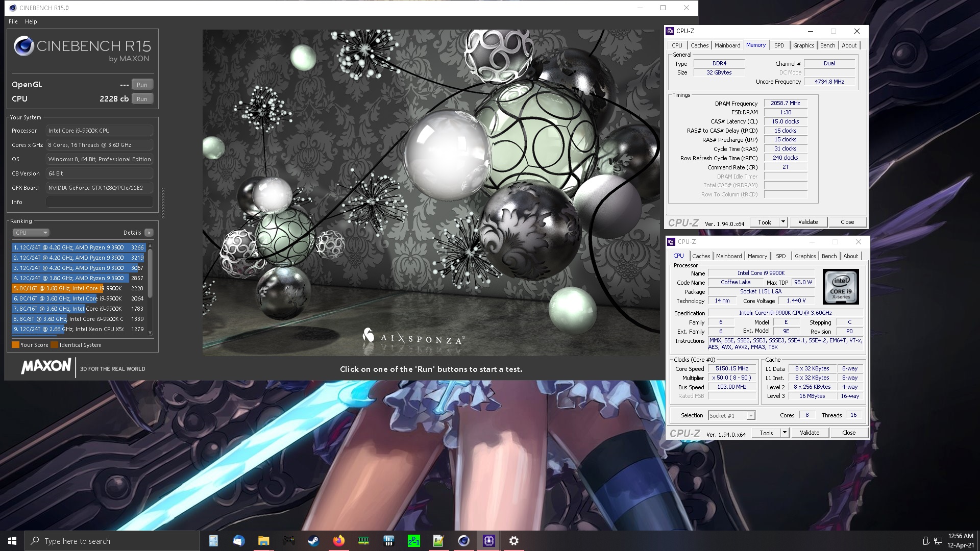
Task: Open Caches tab in lower CPU-Z
Action: click(x=701, y=256)
